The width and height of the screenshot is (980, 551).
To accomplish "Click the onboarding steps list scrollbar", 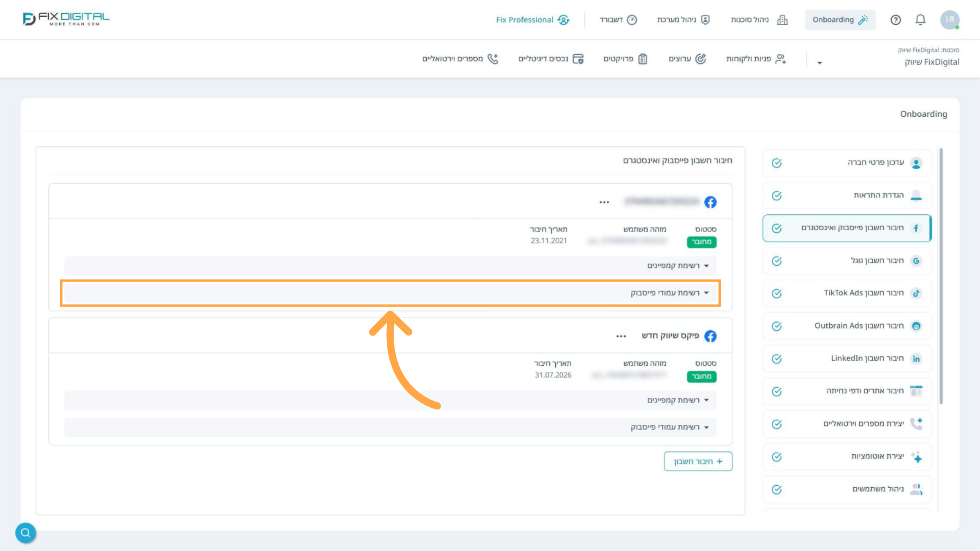I will point(941,275).
